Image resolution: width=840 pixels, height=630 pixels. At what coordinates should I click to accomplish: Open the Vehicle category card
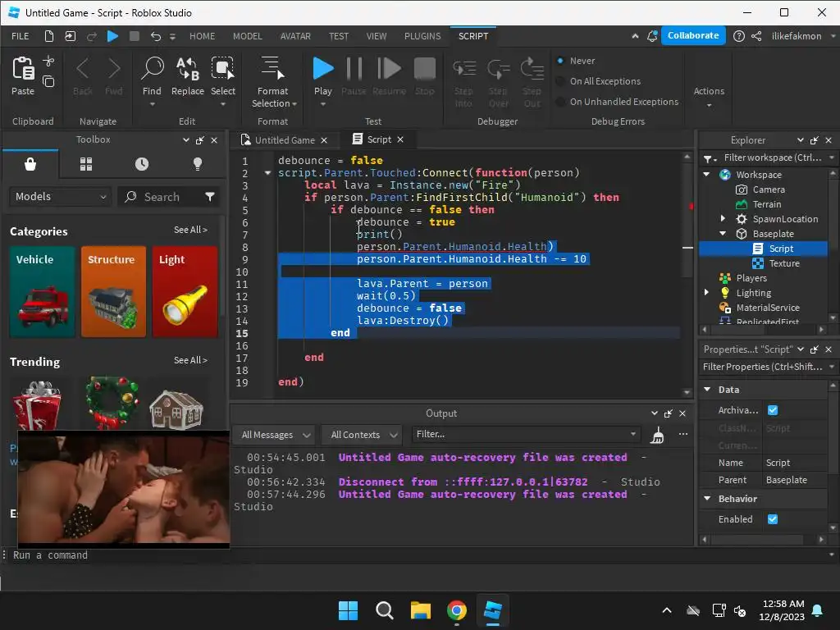pos(43,292)
